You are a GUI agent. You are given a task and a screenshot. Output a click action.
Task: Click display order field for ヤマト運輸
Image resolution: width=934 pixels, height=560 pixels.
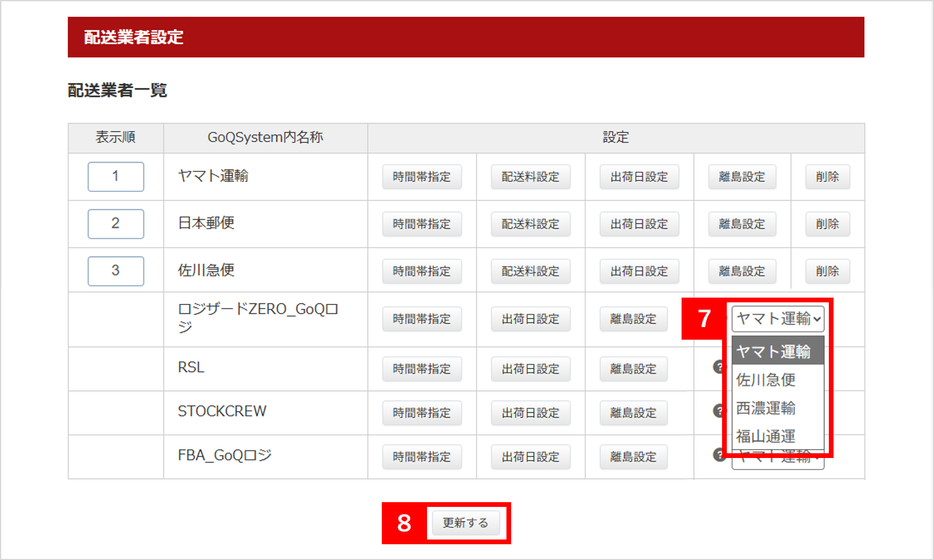pos(116,177)
